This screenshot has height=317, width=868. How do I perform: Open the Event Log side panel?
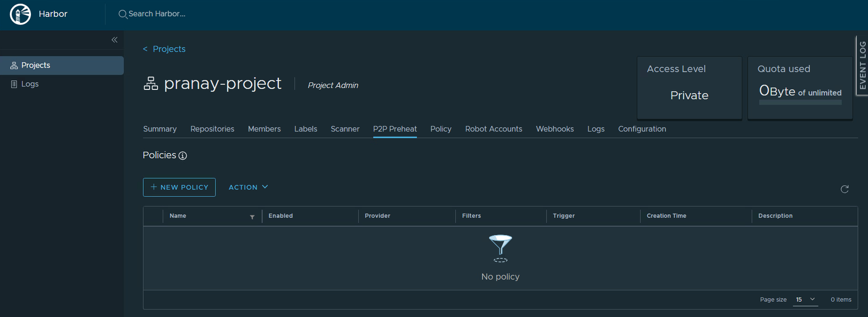tap(862, 66)
